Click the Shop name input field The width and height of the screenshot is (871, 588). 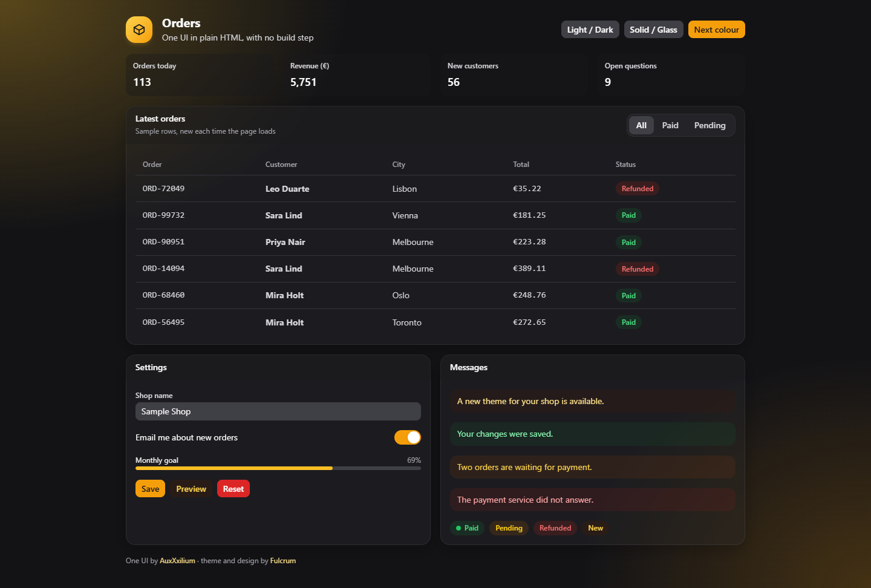pyautogui.click(x=278, y=411)
